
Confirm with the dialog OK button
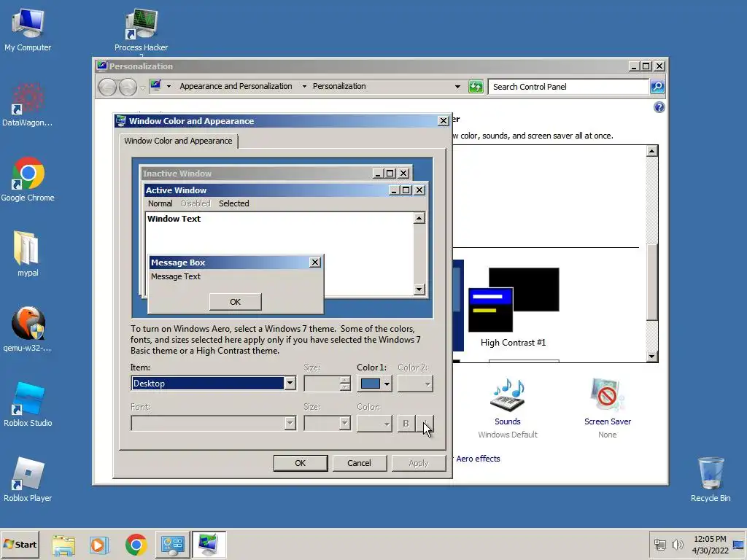pos(301,463)
